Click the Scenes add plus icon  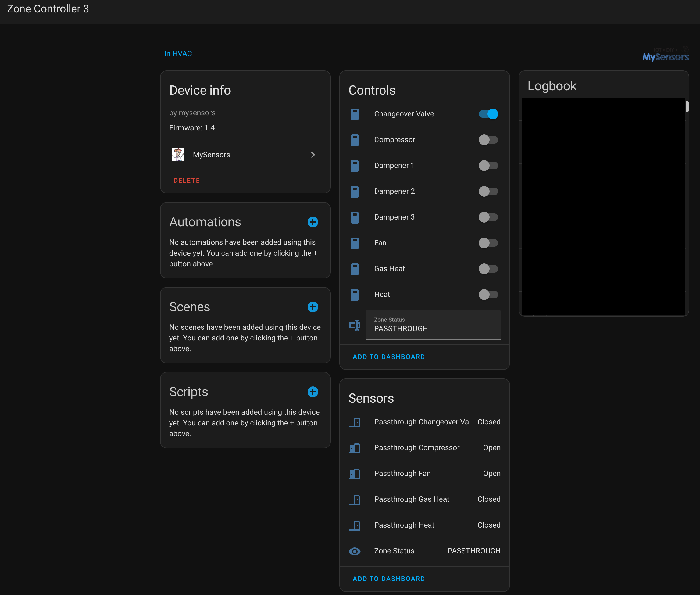(313, 307)
